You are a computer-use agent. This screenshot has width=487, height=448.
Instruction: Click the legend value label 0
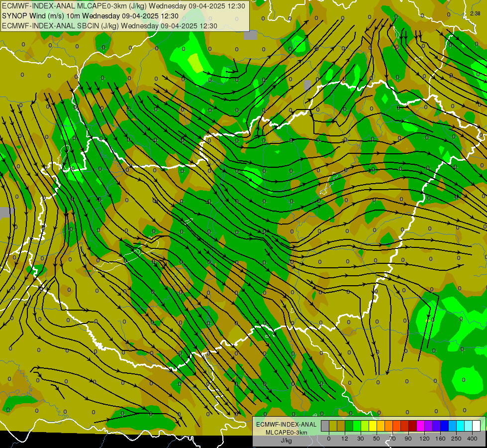coord(329,439)
